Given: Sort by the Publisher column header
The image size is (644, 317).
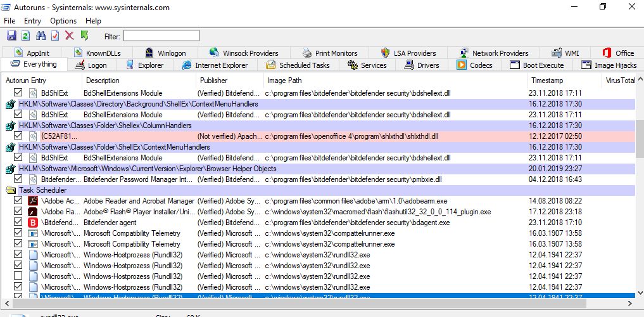Looking at the screenshot, I should coord(230,81).
